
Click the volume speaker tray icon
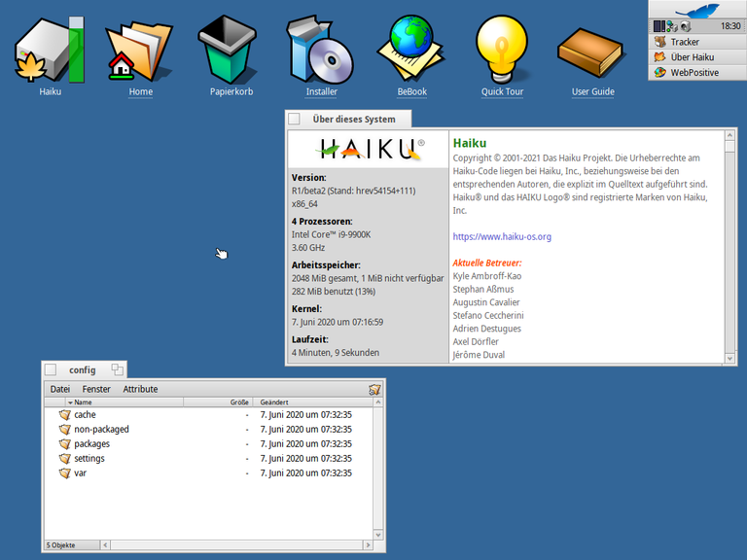pos(685,26)
